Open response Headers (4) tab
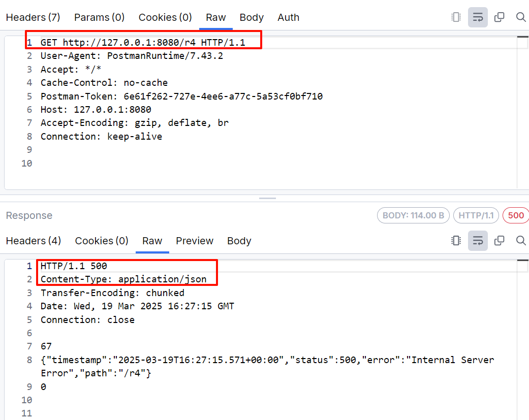The width and height of the screenshot is (529, 420). 34,241
